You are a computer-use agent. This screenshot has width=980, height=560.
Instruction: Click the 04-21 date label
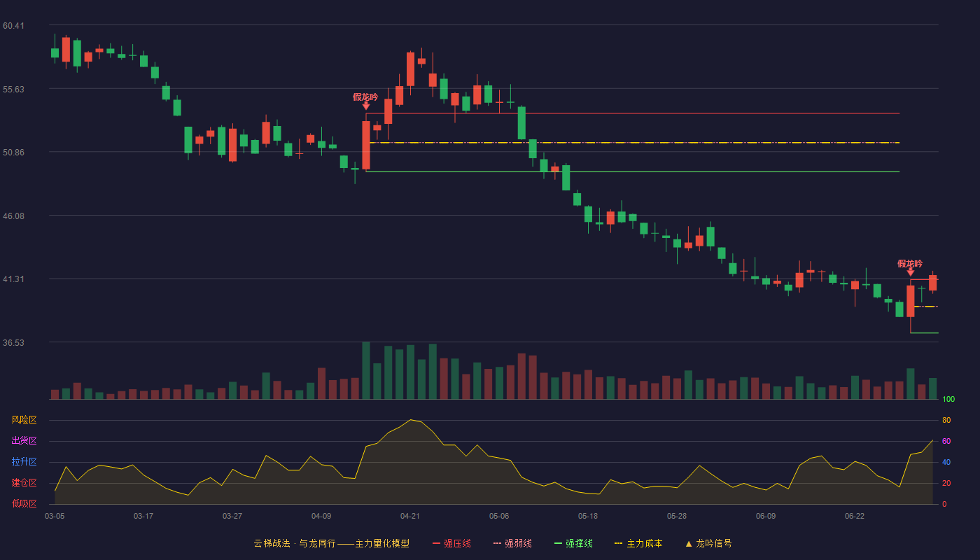point(410,516)
